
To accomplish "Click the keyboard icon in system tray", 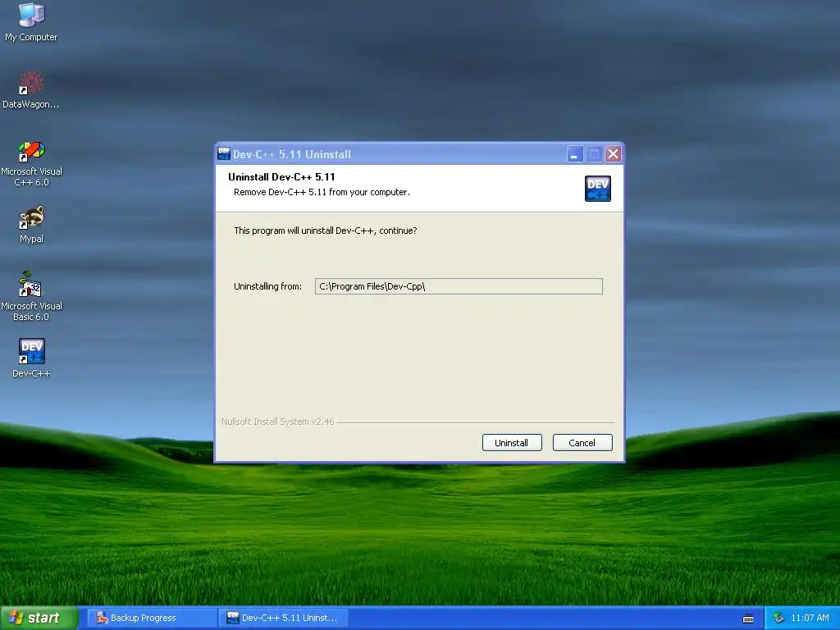I will point(748,619).
